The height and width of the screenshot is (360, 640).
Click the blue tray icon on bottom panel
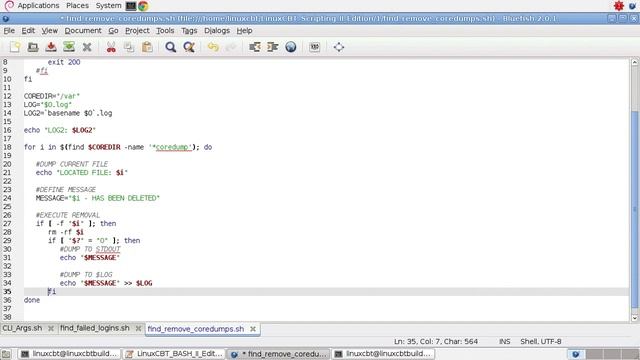[x=576, y=354]
